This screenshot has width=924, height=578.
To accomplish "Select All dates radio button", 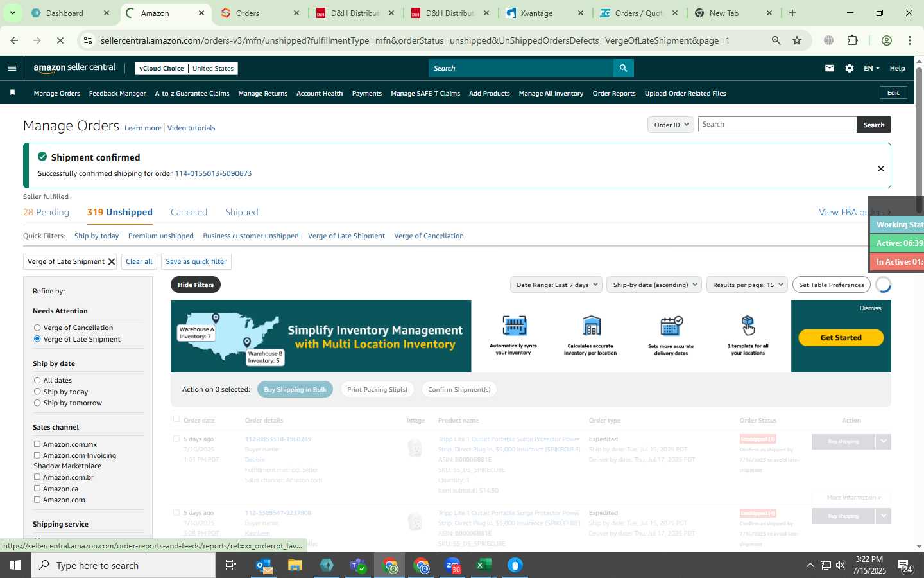I will click(37, 380).
